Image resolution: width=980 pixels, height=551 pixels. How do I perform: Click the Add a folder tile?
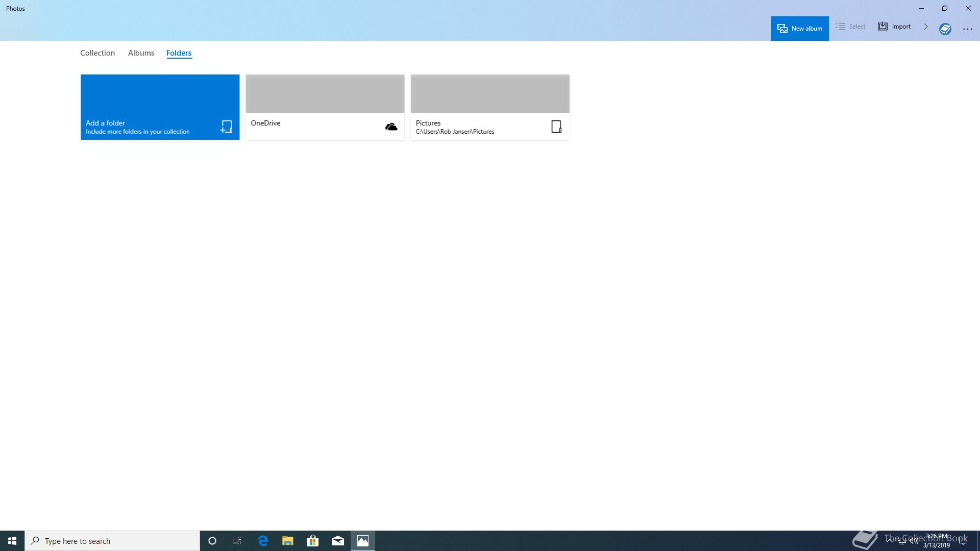(x=160, y=107)
